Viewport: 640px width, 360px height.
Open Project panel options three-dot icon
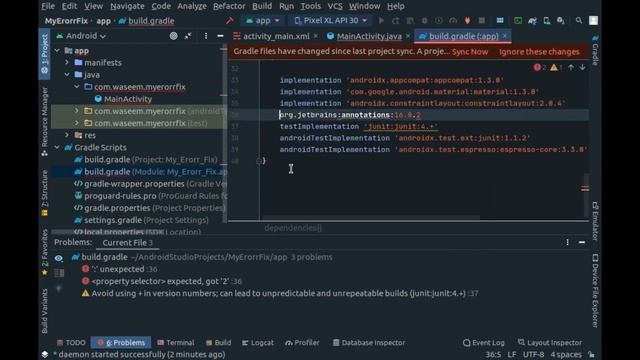pyautogui.click(x=206, y=36)
